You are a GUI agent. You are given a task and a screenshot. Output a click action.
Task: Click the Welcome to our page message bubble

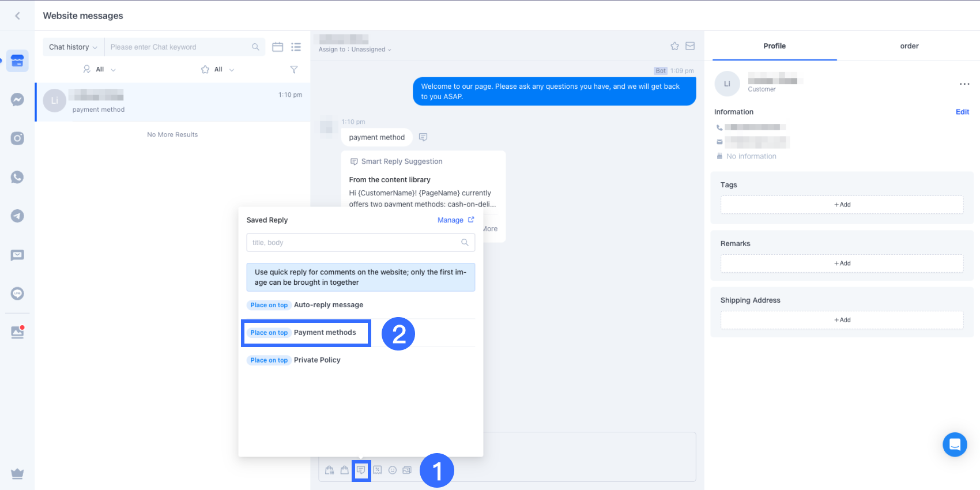554,92
